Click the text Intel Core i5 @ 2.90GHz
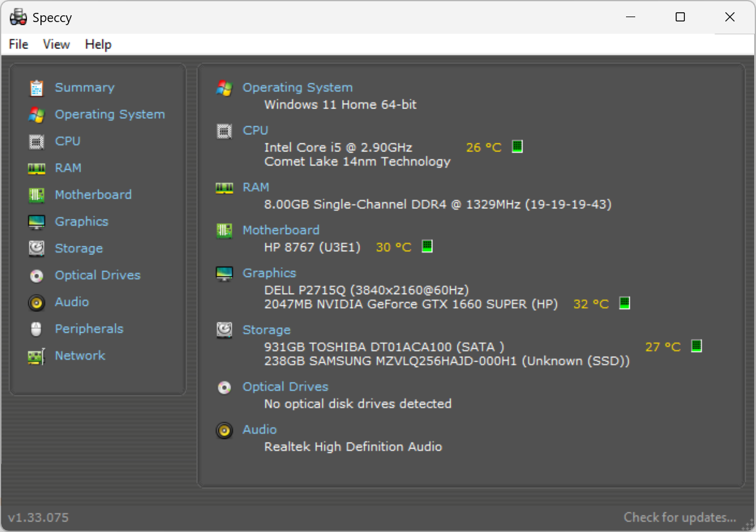This screenshot has width=756, height=532. coord(338,148)
